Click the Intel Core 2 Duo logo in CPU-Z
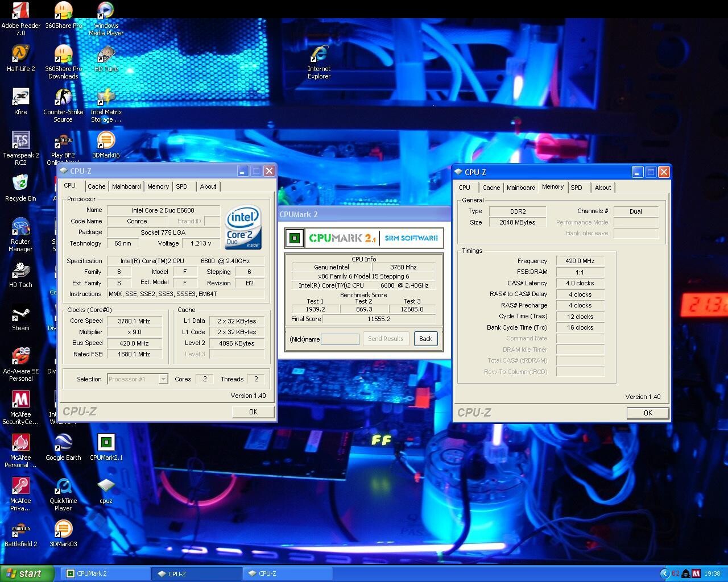The image size is (728, 582). (x=243, y=227)
